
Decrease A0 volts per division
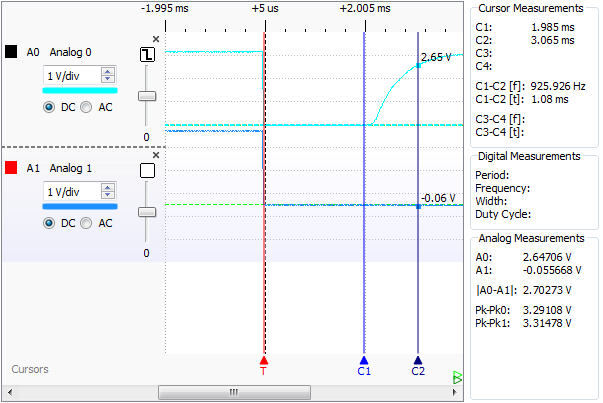click(108, 79)
